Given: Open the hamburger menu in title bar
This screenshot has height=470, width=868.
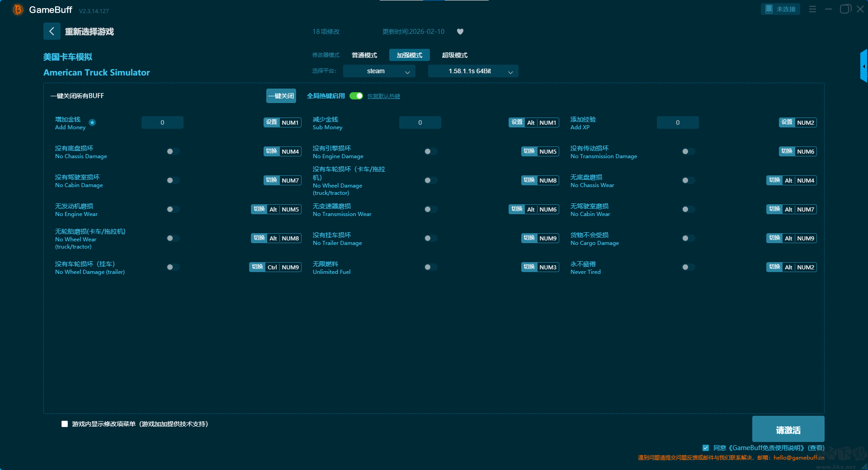Looking at the screenshot, I should 812,9.
